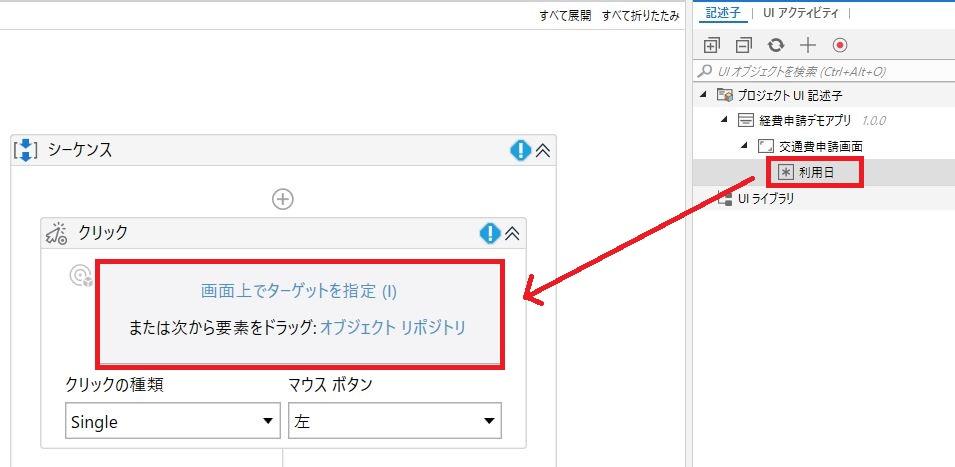Click the クリック activity mouse icon

(57, 233)
